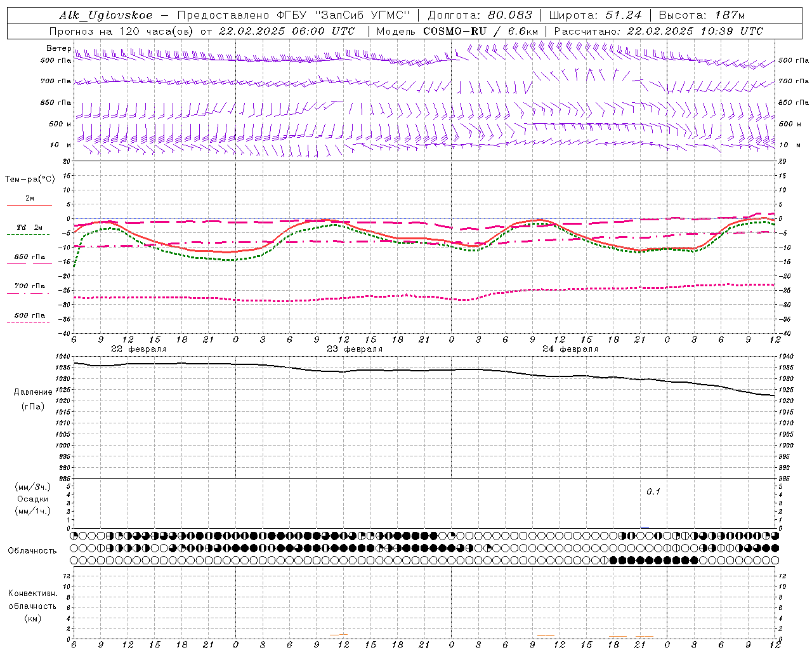Click the 850 гПа temperature legend entry
The image size is (812, 650).
tap(30, 257)
